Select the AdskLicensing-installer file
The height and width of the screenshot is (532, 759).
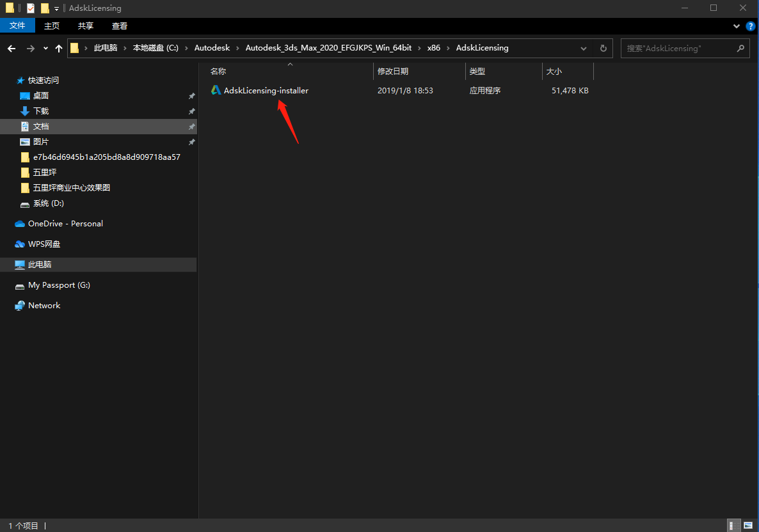[x=266, y=90]
